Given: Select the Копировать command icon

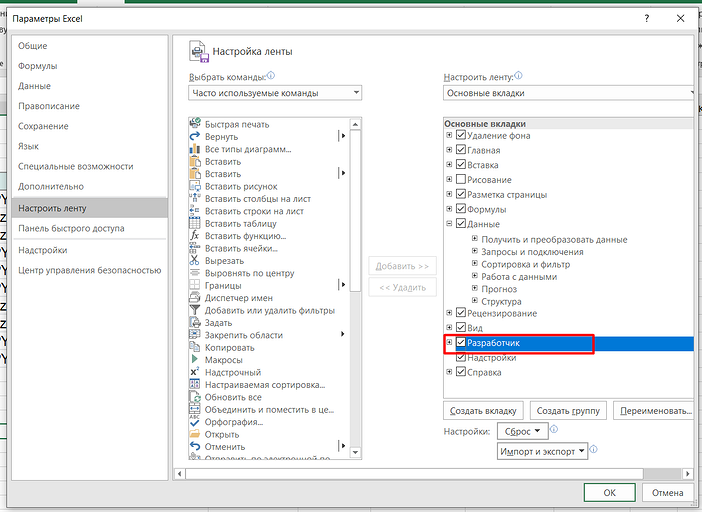Looking at the screenshot, I should 195,347.
